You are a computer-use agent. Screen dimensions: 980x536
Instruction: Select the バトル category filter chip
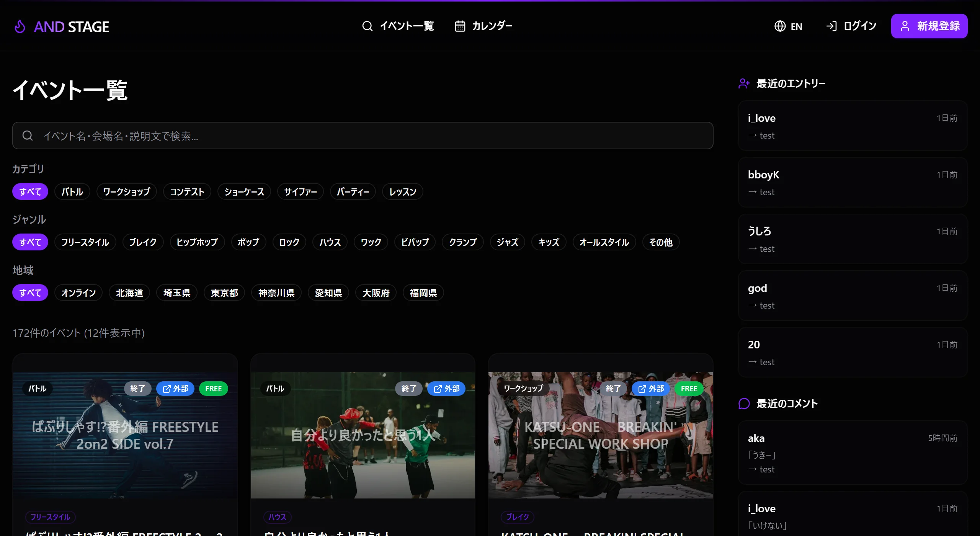coord(72,192)
